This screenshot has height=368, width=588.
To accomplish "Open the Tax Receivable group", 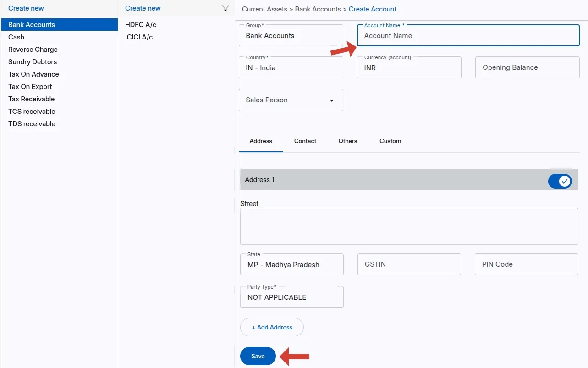I will (x=60, y=99).
